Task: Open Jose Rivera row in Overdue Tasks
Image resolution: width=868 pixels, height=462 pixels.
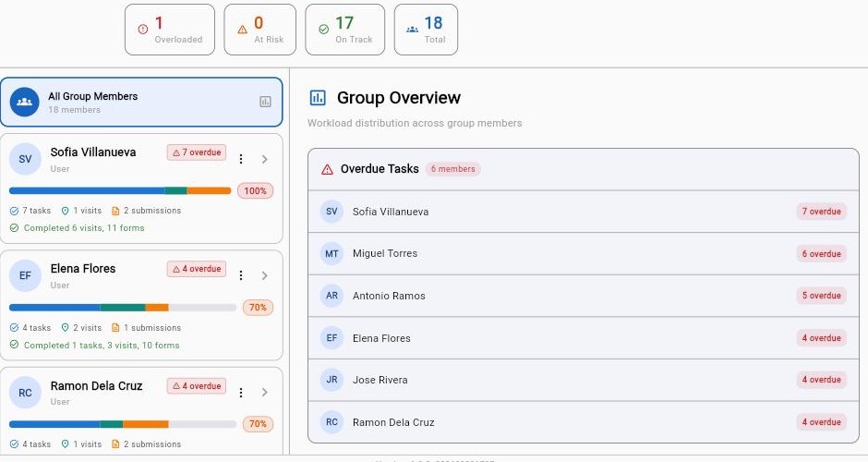Action: click(x=584, y=380)
